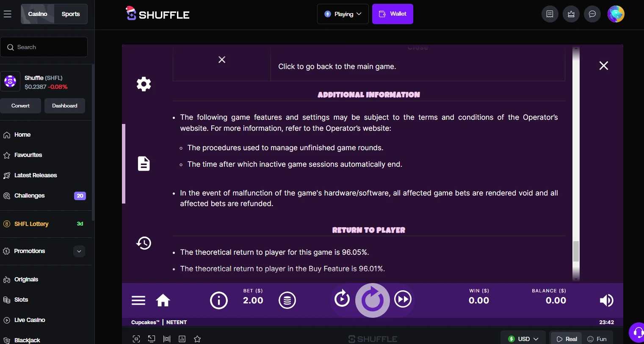Switch to the Sports tab
The width and height of the screenshot is (644, 344).
click(x=71, y=14)
